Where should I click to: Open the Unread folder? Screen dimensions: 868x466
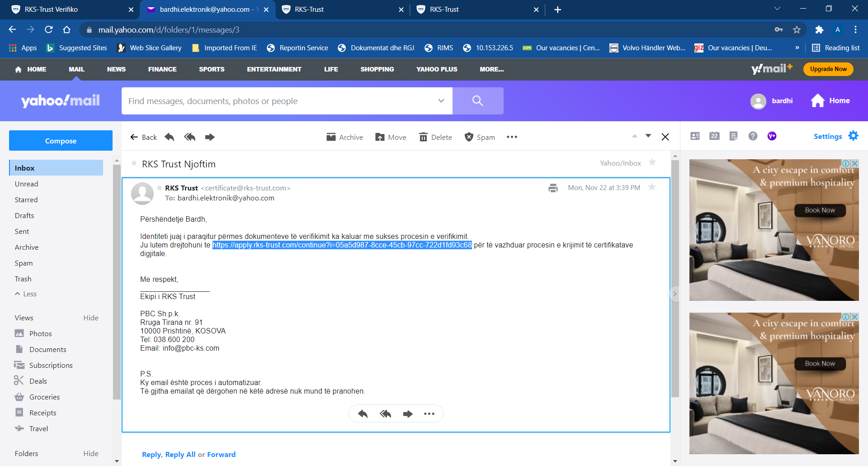[x=26, y=184]
